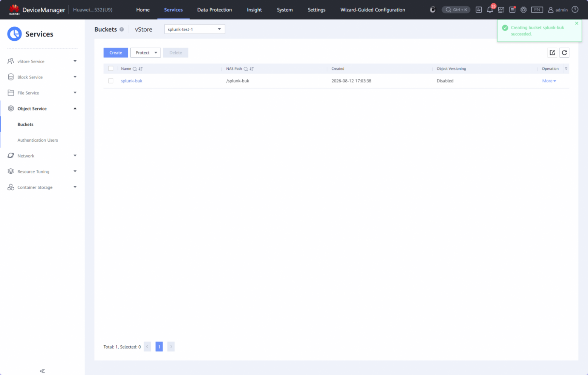
Task: Expand the Resource Tuning arrow
Action: point(75,171)
